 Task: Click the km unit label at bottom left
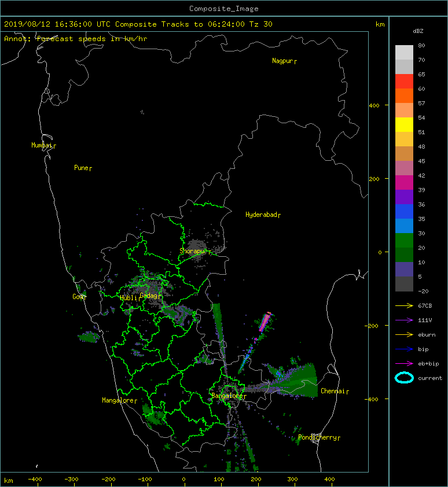click(x=9, y=481)
